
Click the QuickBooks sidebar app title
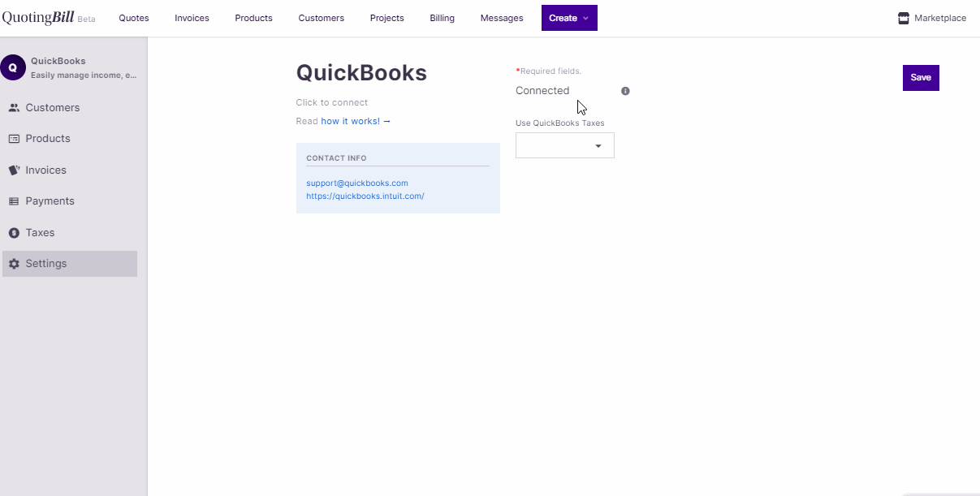[x=58, y=61]
